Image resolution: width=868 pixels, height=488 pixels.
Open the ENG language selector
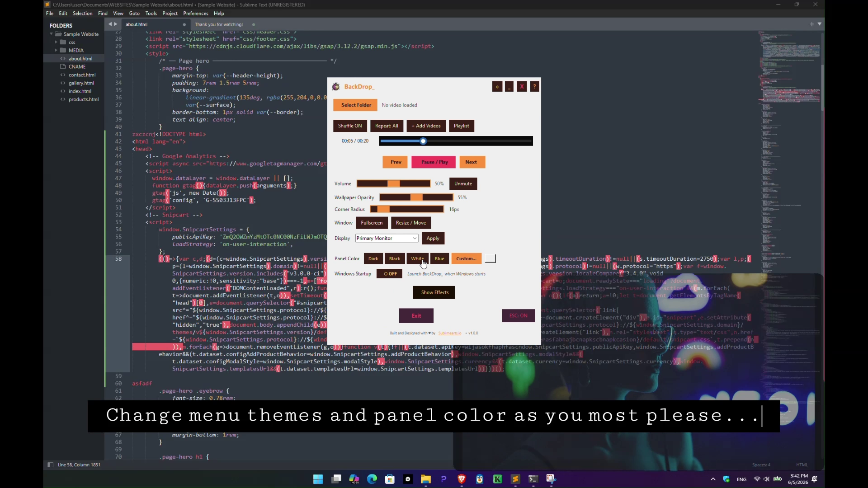[742, 479]
